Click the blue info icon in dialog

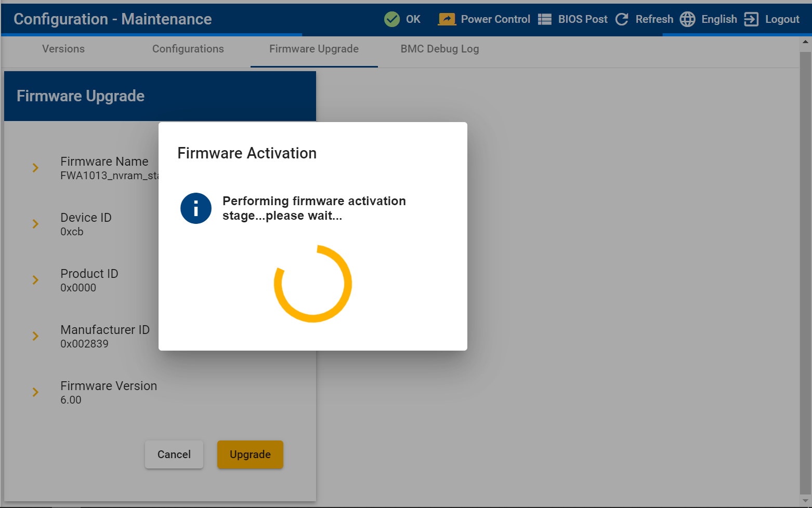pos(196,208)
